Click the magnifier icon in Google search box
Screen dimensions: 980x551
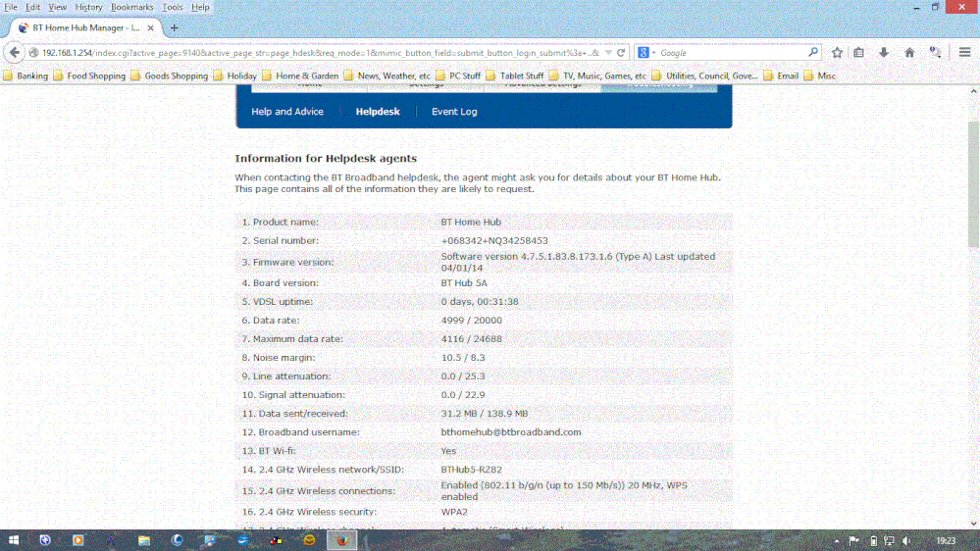click(812, 53)
